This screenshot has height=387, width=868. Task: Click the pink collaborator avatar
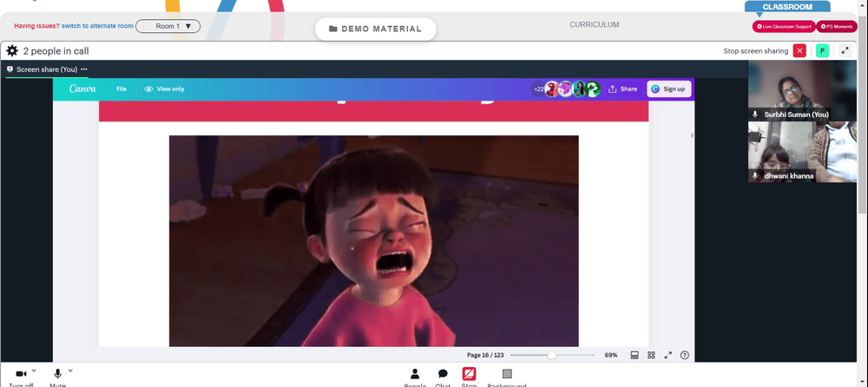point(565,89)
